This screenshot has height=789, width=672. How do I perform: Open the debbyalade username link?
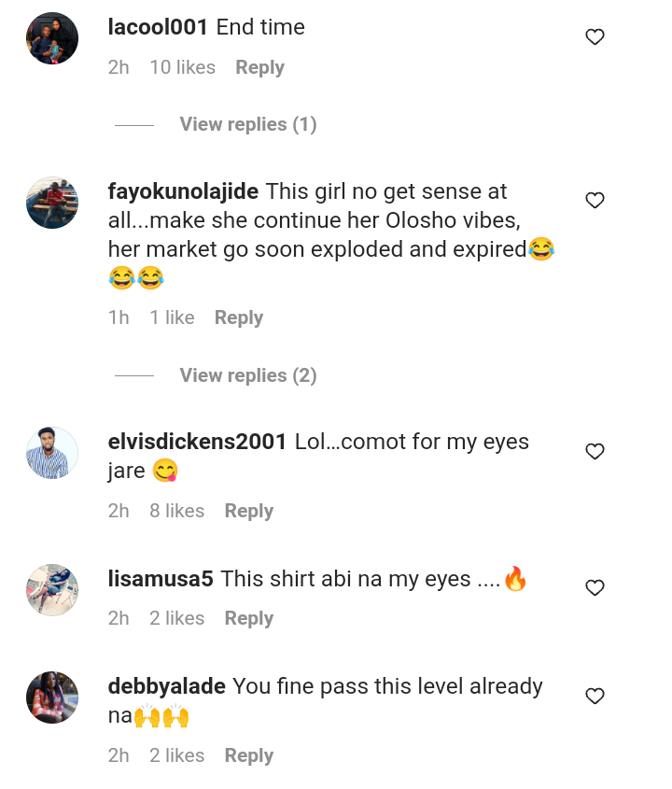(167, 686)
